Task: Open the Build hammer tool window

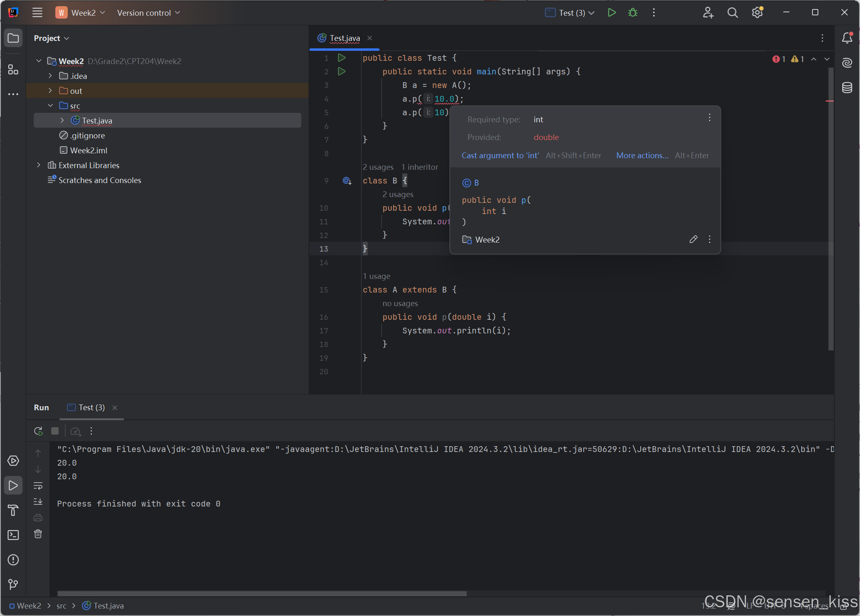Action: (x=13, y=510)
